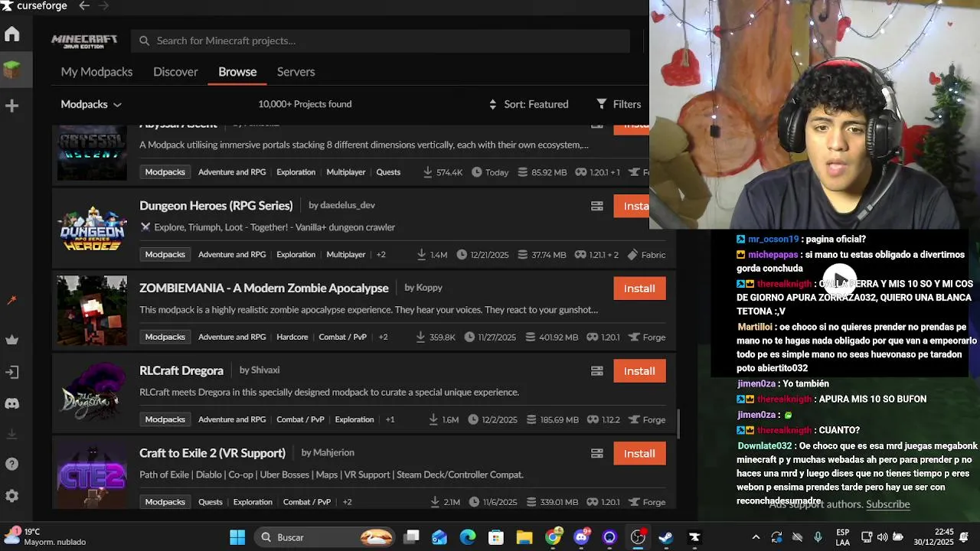Expand +2 more tags on ZOMBIEMANIA
This screenshot has width=980, height=551.
coord(383,337)
